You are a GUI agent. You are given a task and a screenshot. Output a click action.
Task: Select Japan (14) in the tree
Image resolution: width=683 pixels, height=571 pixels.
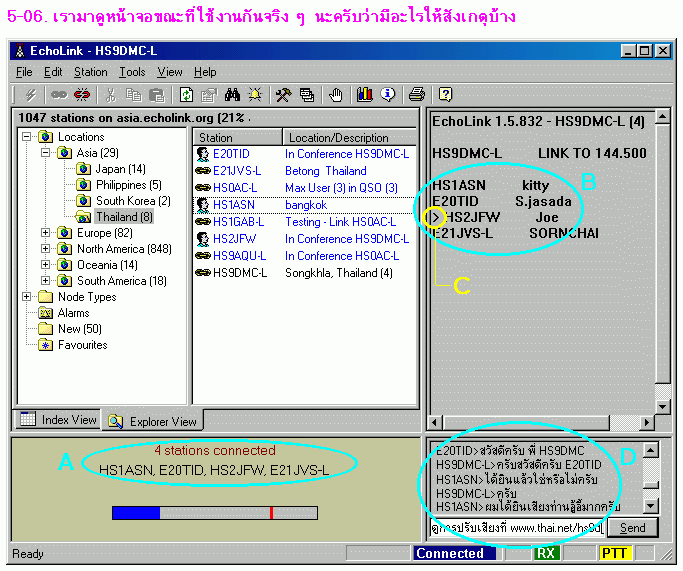120,169
